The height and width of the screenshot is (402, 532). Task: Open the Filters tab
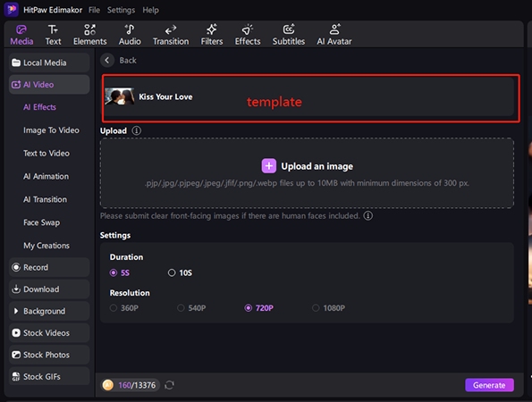pos(212,35)
